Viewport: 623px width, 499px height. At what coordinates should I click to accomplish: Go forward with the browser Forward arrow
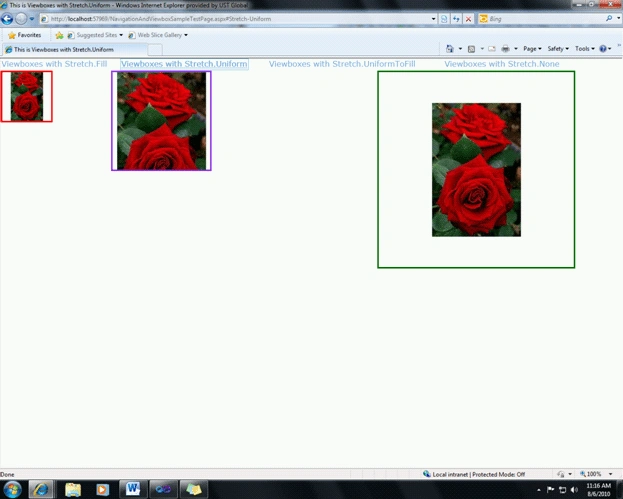click(21, 19)
